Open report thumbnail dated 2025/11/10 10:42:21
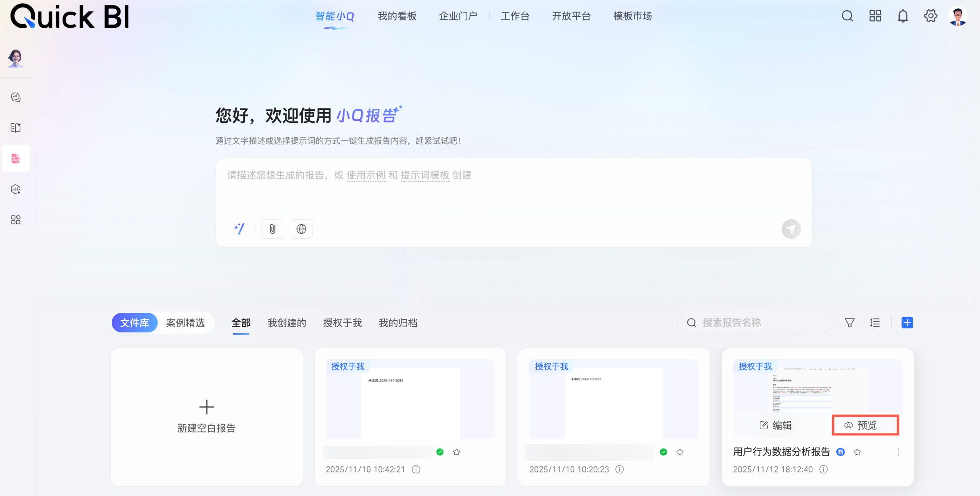980x496 pixels. click(x=410, y=399)
